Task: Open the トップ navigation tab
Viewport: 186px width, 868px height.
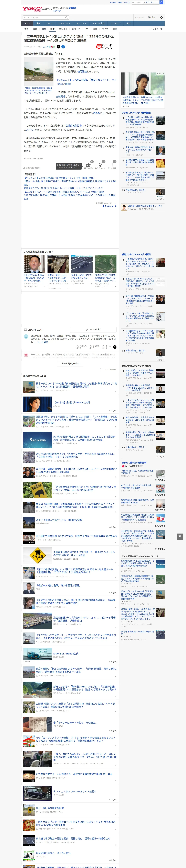Action: point(27,24)
